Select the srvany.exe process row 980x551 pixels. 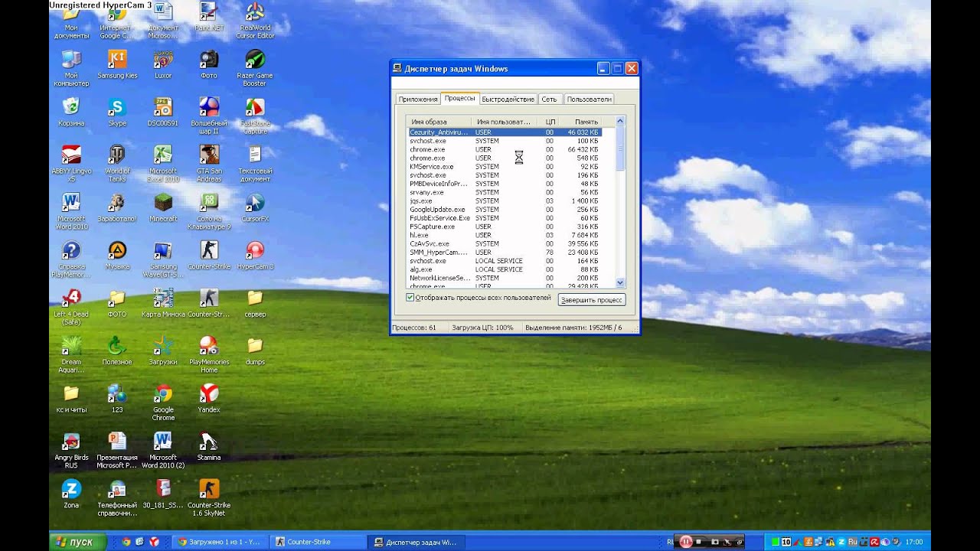(x=505, y=192)
